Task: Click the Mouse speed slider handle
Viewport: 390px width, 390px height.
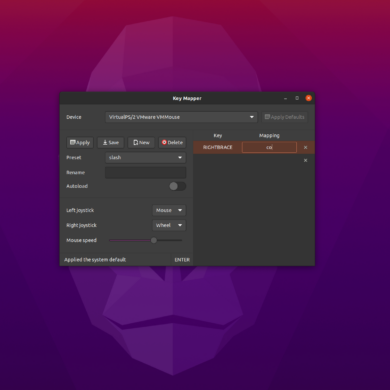Action: coord(154,240)
